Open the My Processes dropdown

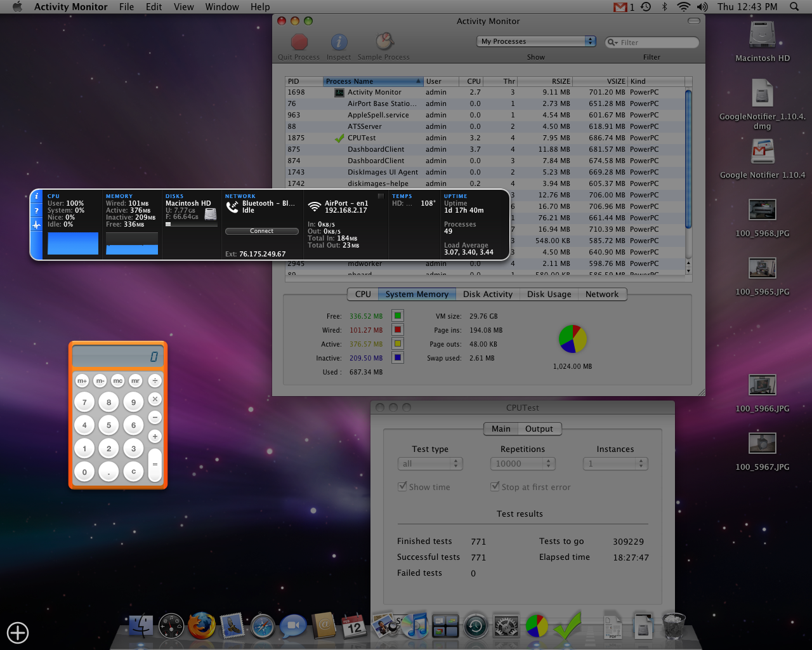[x=536, y=41]
